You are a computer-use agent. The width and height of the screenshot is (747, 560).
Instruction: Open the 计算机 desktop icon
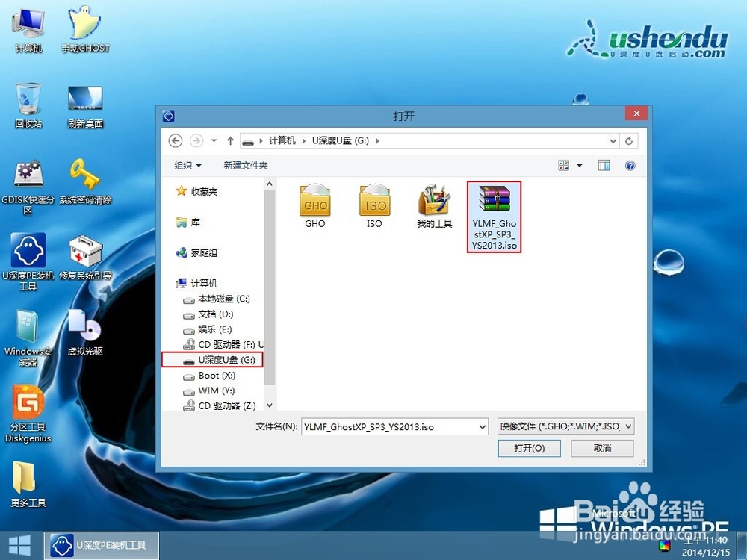coord(28,30)
